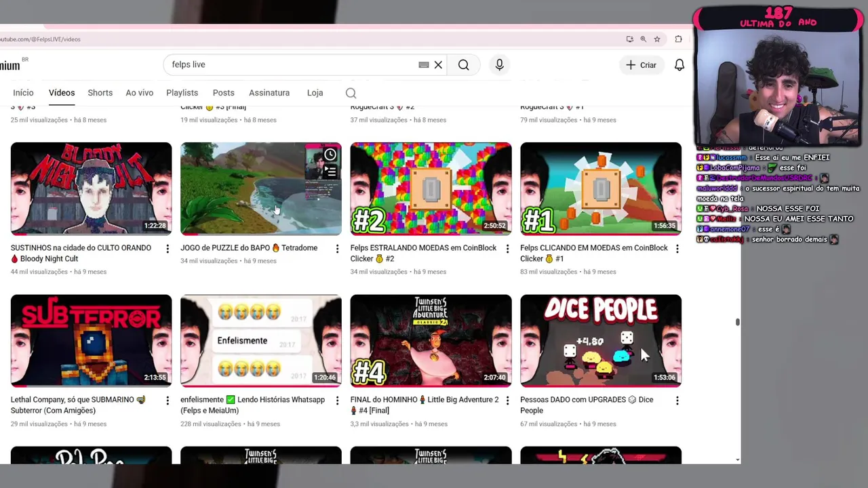
Task: Open notifications bell
Action: pos(679,65)
